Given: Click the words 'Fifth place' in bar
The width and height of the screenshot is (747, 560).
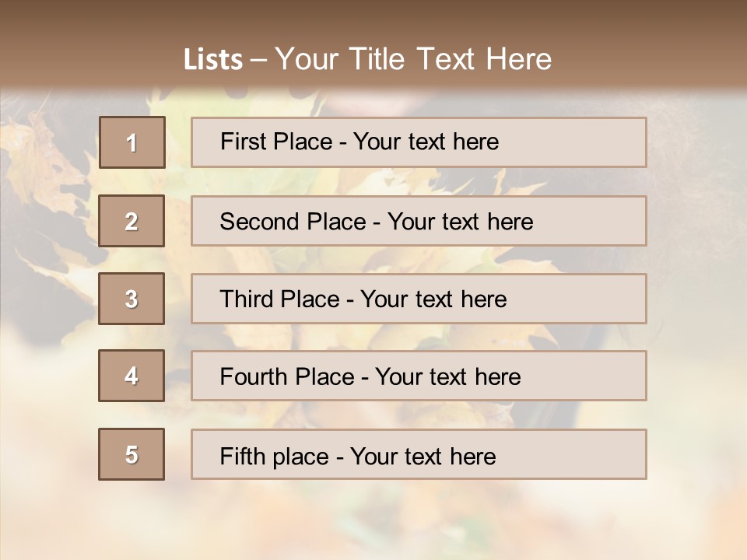Looking at the screenshot, I should coord(275,457).
